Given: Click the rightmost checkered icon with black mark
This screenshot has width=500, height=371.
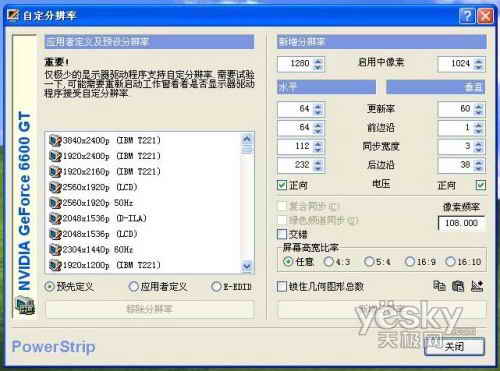Looking at the screenshot, I should [477, 286].
